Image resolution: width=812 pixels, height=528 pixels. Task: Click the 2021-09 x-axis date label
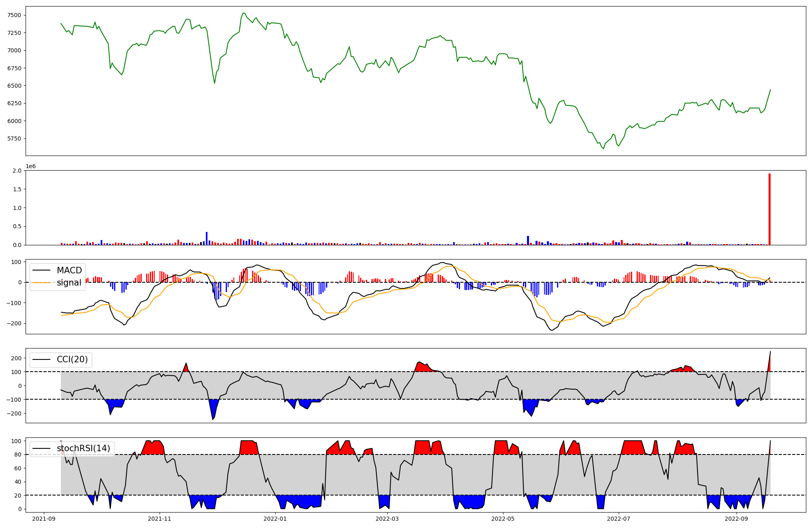[x=44, y=519]
